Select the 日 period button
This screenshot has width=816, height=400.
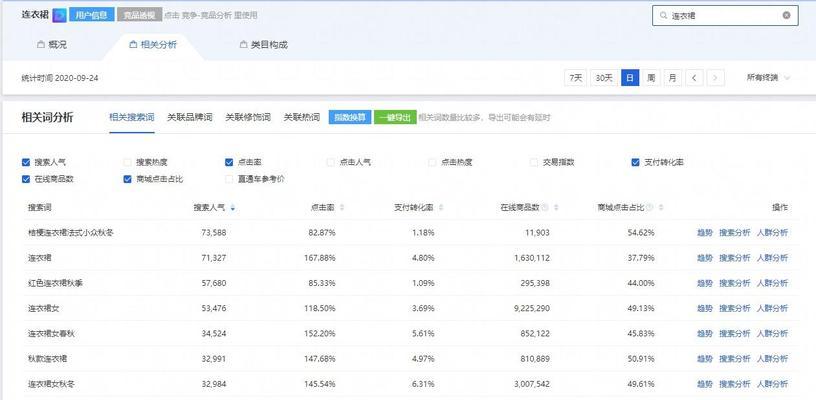[630, 78]
